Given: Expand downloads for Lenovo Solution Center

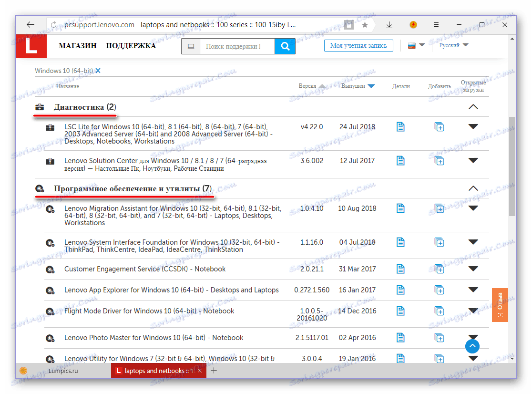Looking at the screenshot, I should pyautogui.click(x=473, y=160).
